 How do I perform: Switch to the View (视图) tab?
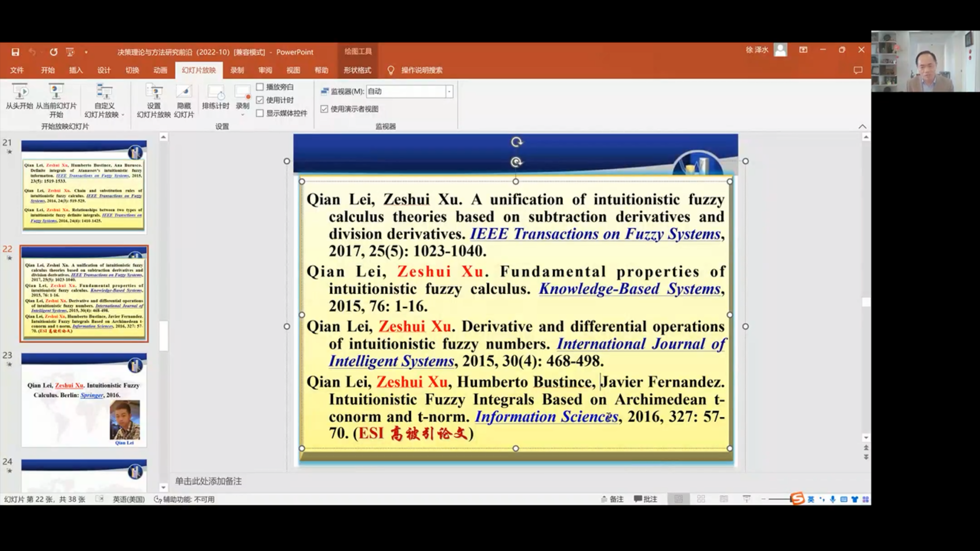click(x=293, y=70)
